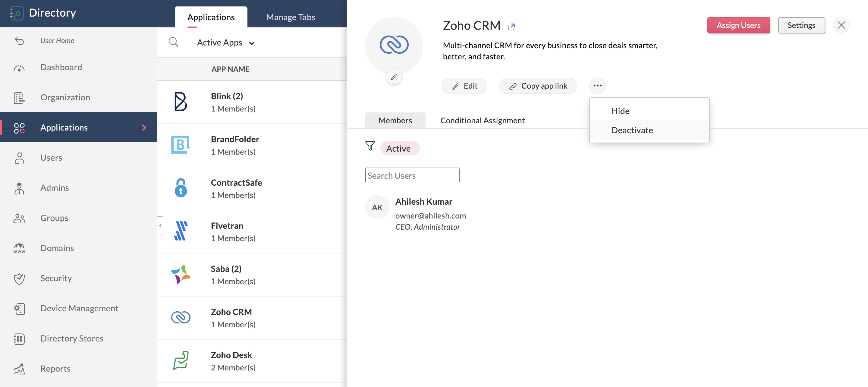The image size is (868, 387).
Task: Expand Applications sidebar arrow
Action: (x=144, y=127)
